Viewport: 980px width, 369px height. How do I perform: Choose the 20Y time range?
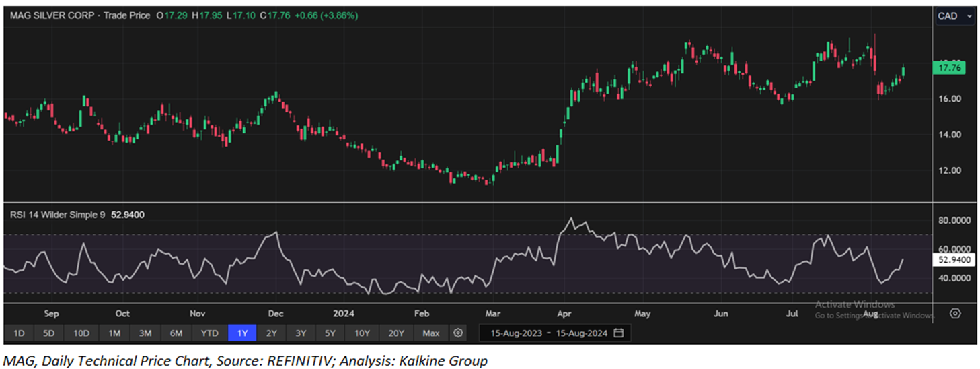[396, 333]
